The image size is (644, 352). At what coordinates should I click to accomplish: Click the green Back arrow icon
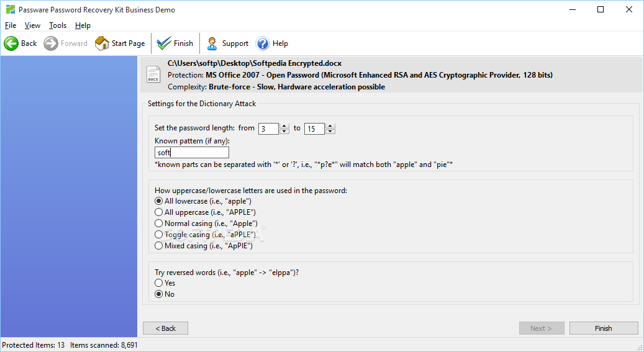pyautogui.click(x=11, y=43)
